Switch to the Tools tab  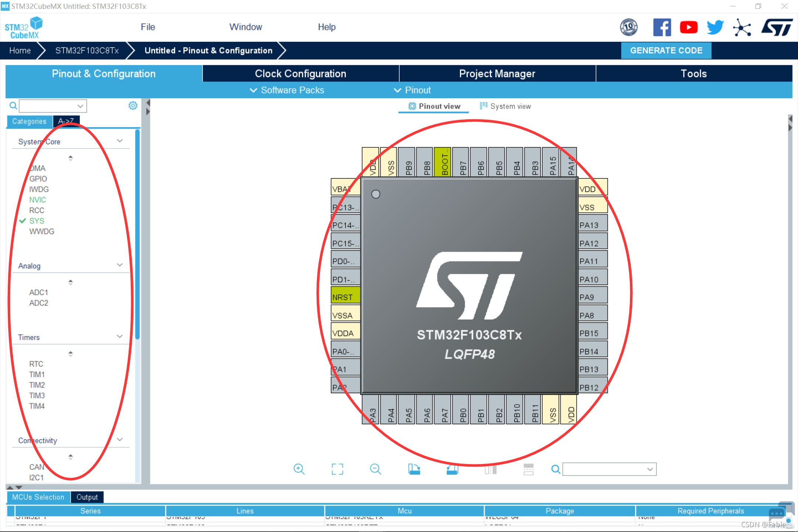(x=694, y=74)
